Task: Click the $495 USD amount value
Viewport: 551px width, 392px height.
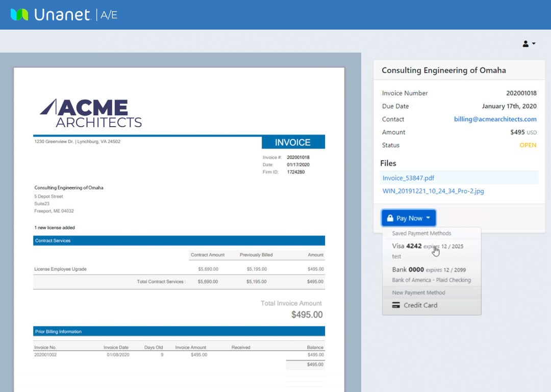Action: tap(523, 132)
